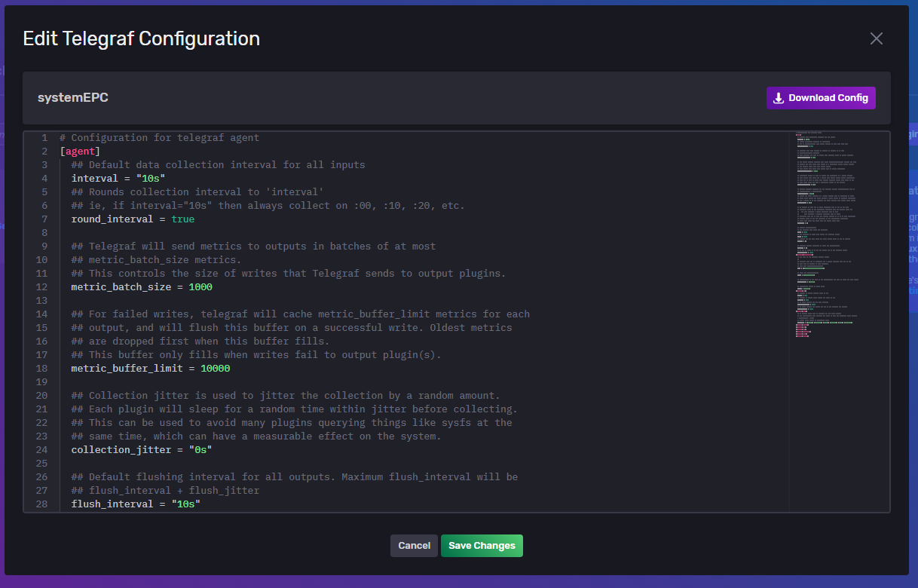918x588 pixels.
Task: Click line number 12 in the gutter
Action: (x=41, y=287)
